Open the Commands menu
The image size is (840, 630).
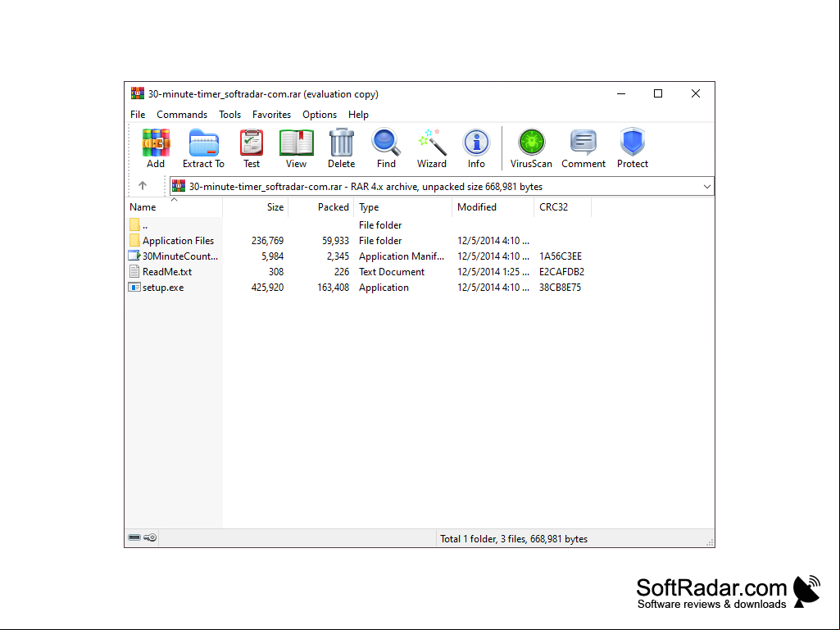[x=182, y=115]
